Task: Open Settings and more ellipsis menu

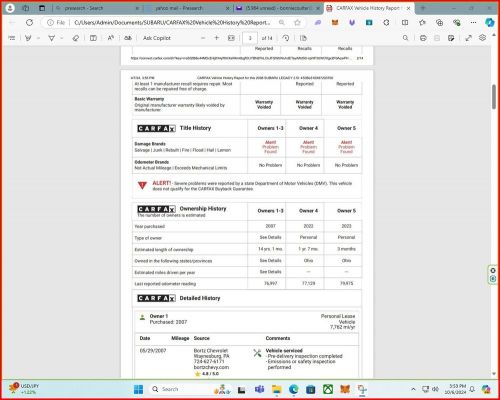Action: pos(473,22)
